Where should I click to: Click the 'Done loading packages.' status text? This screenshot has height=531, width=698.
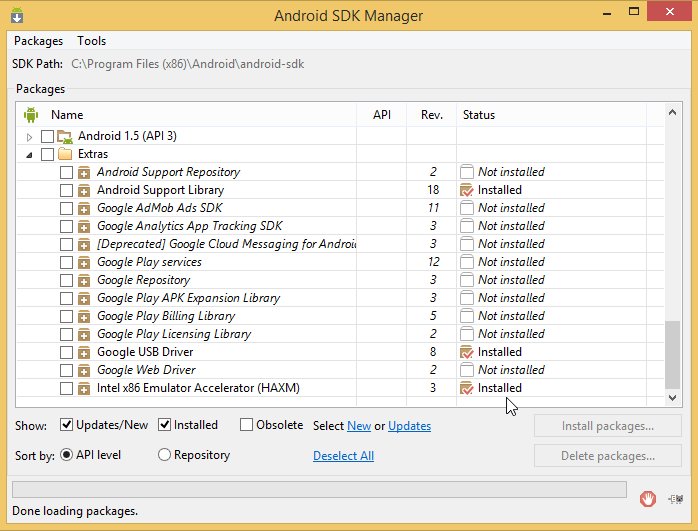coord(75,511)
